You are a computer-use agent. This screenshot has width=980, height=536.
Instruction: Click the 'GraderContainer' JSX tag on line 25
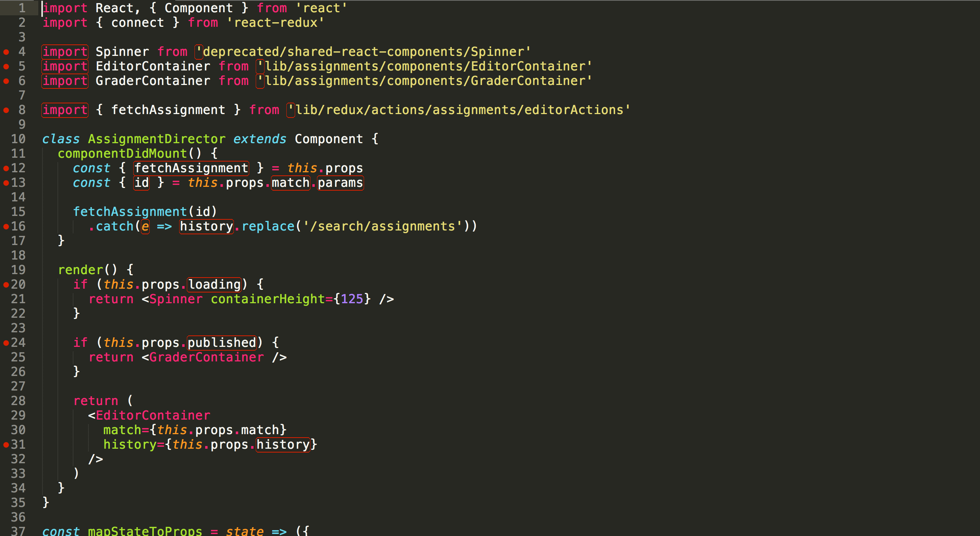point(206,357)
